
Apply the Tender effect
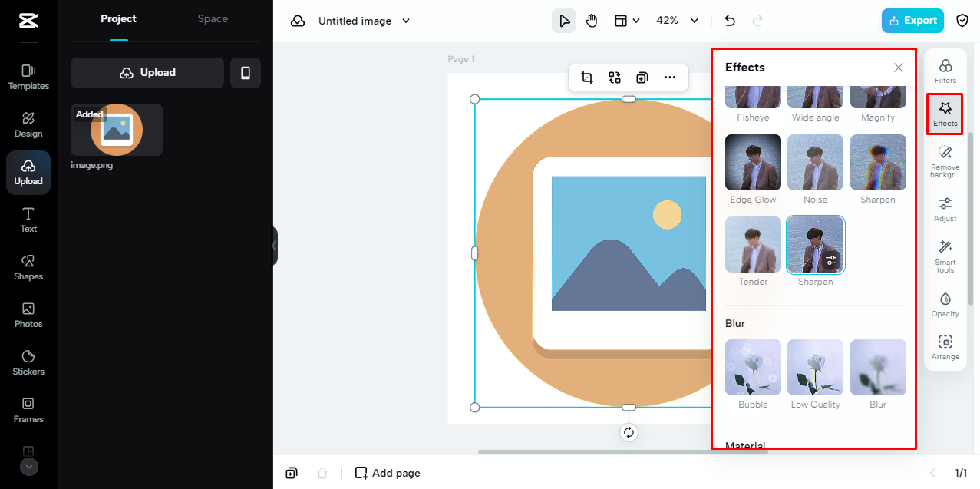tap(753, 245)
